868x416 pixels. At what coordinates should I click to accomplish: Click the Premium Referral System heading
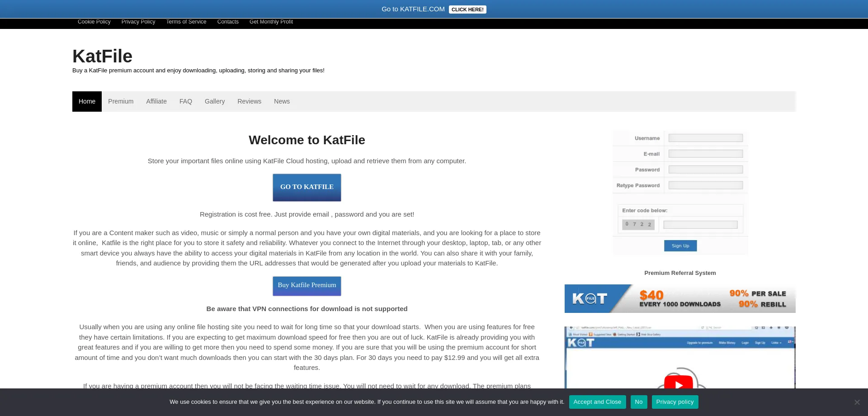pyautogui.click(x=680, y=273)
